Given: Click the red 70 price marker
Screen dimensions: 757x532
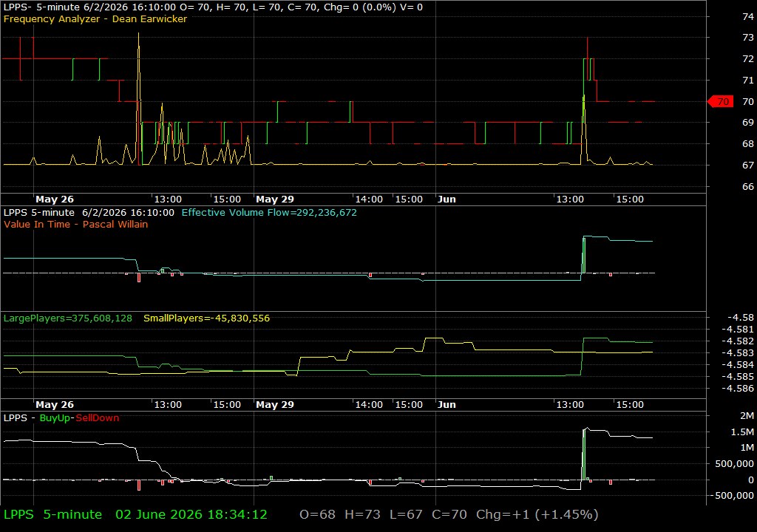Looking at the screenshot, I should [720, 101].
